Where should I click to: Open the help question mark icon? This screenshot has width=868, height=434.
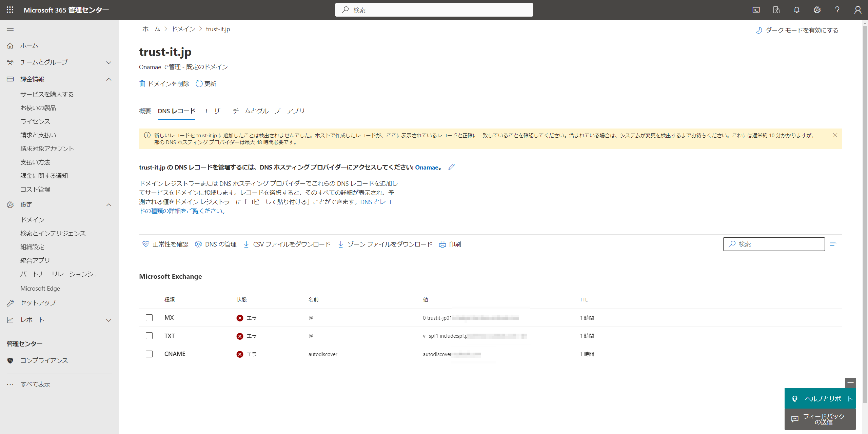pos(837,10)
